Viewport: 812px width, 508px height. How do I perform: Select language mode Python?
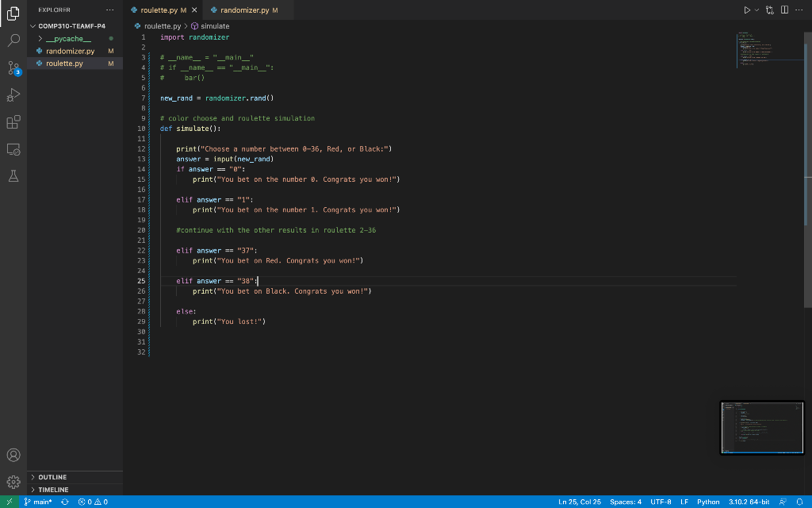pos(708,502)
